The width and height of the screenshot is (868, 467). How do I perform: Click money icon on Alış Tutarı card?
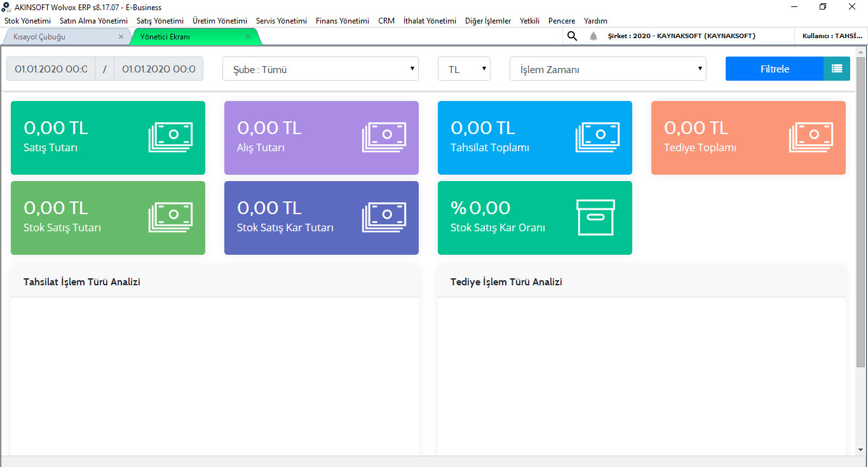click(384, 137)
